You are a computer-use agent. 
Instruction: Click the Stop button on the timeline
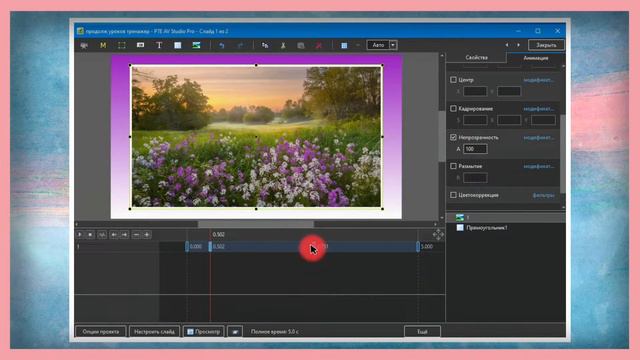(90, 235)
